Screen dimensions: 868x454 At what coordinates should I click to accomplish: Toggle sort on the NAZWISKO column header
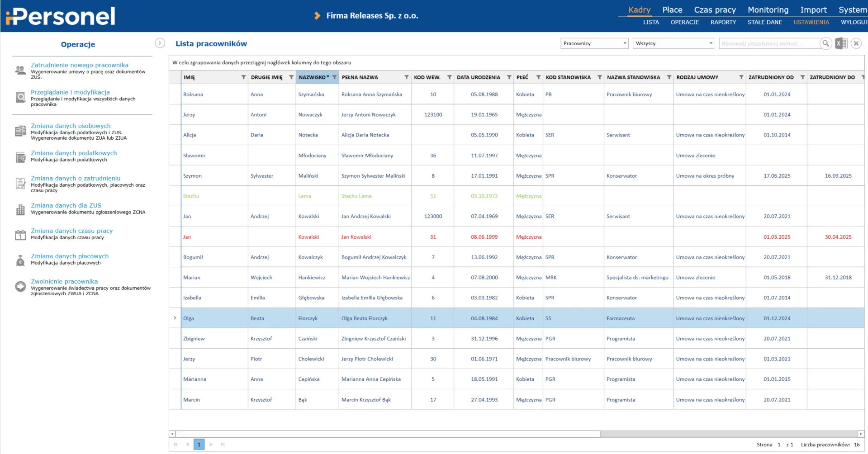coord(312,77)
